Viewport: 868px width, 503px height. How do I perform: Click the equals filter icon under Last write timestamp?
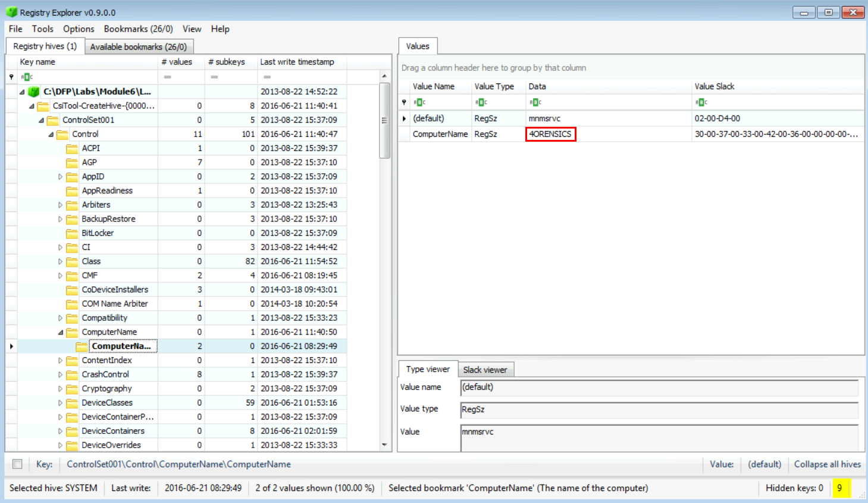coord(267,77)
